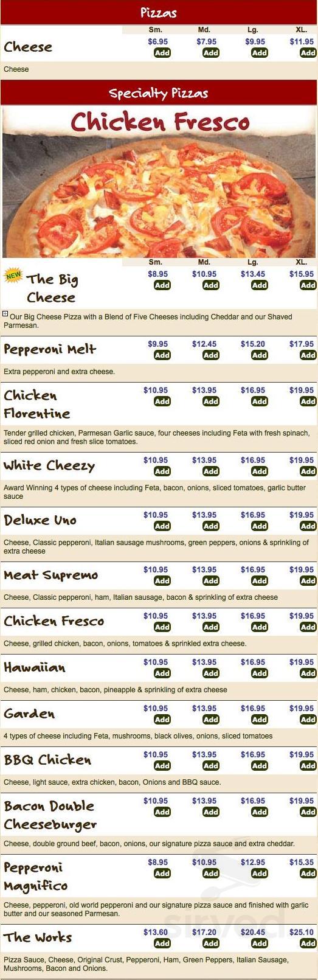Viewport: 318px width, 980px height.
Task: Expand The Big Cheese description plus icon
Action: pyautogui.click(x=5, y=315)
